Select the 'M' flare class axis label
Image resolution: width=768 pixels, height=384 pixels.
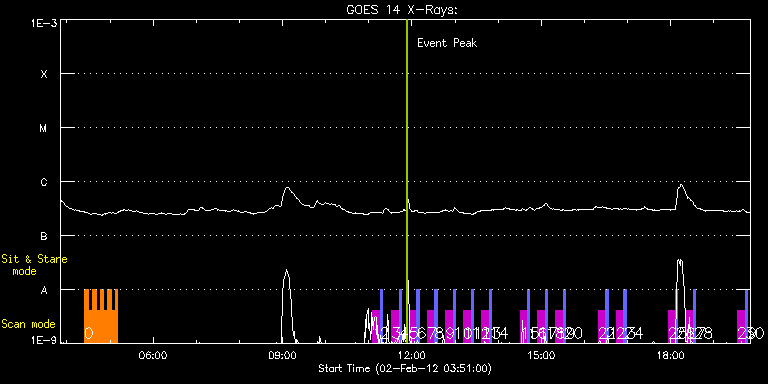[x=44, y=128]
